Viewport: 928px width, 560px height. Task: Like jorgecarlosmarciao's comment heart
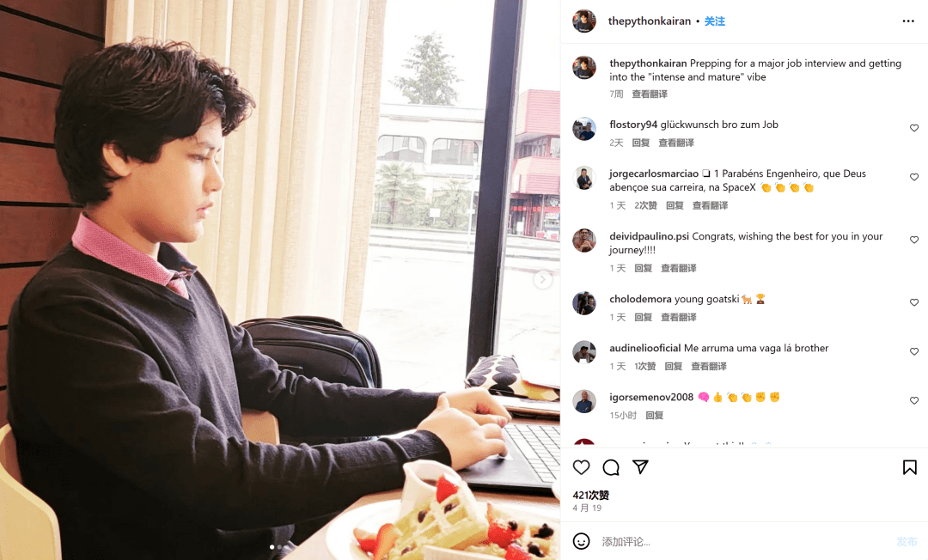[x=913, y=177]
